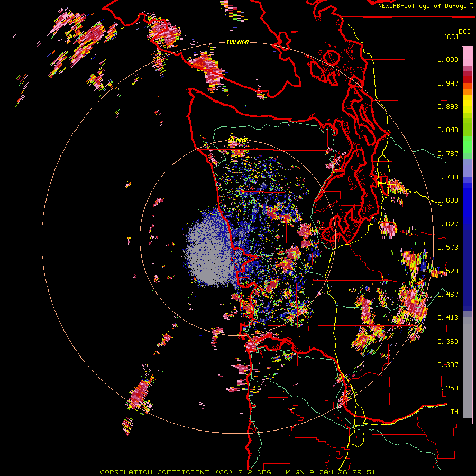This screenshot has width=476, height=476.
Task: Click the 0.787 legend value
Action: pyautogui.click(x=448, y=154)
